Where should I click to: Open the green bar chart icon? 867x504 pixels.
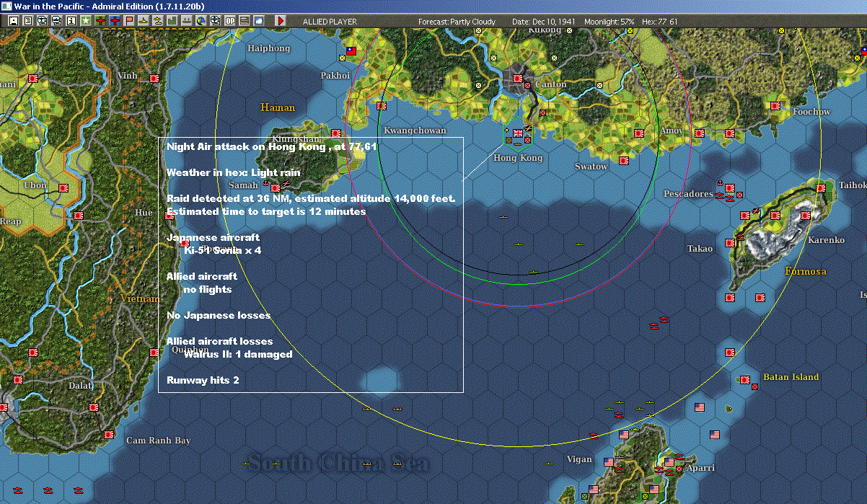click(172, 21)
